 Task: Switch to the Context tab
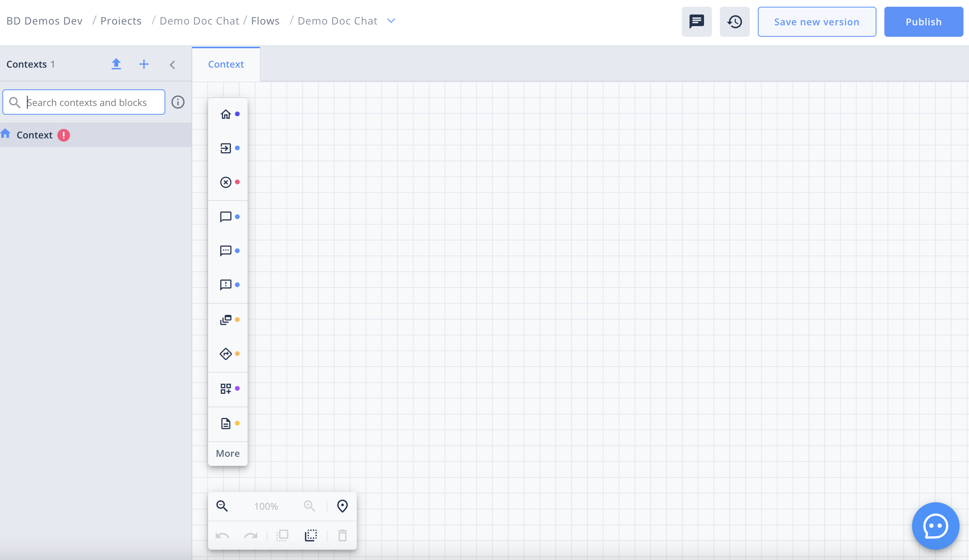tap(226, 64)
